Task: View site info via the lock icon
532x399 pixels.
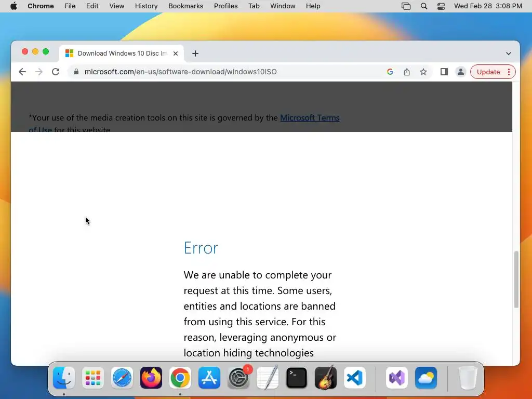Action: 76,72
